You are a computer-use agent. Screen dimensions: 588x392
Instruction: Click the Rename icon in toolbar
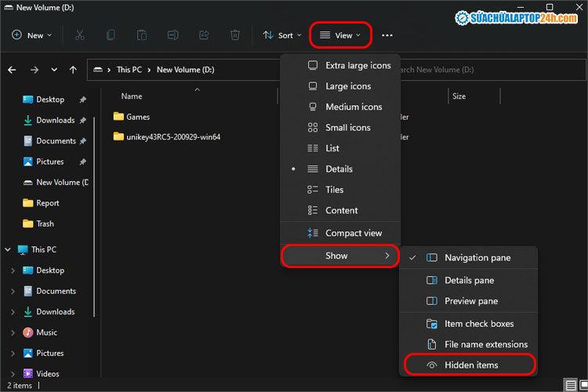click(x=172, y=35)
